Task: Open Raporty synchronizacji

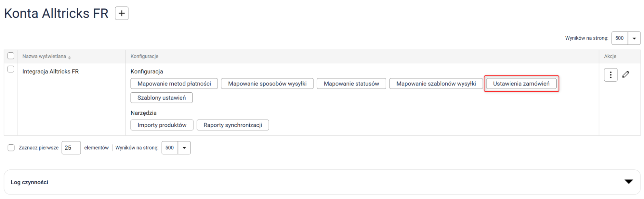Action: (233, 125)
